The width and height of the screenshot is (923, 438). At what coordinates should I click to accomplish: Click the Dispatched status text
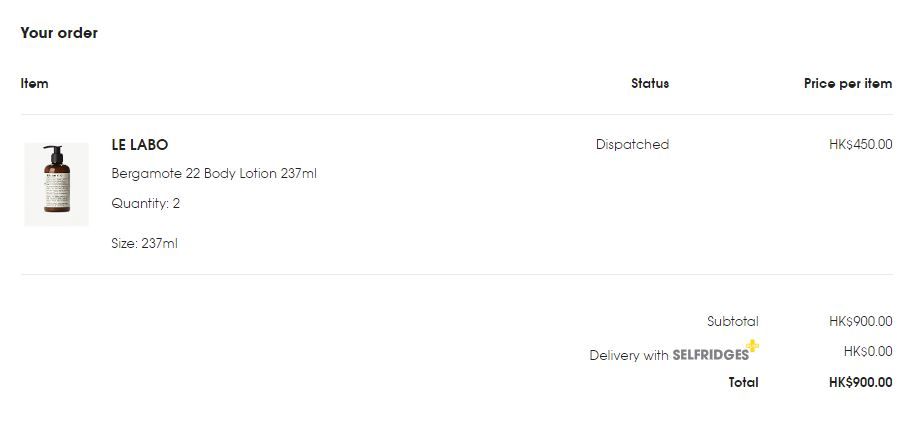[x=632, y=145]
